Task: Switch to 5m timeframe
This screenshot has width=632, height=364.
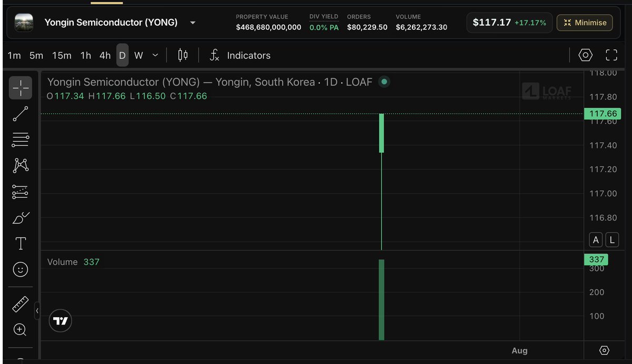Action: point(36,55)
